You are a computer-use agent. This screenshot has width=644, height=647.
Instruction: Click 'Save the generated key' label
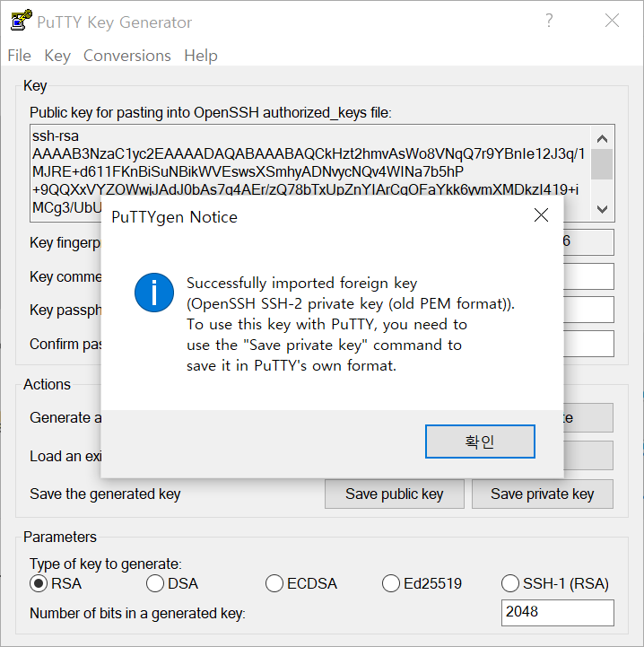click(105, 494)
